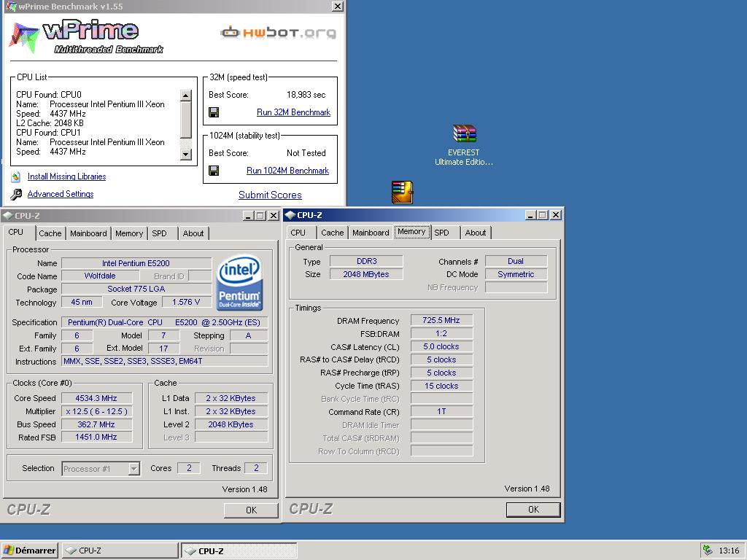Click the FSB:DRAM value 1:2

click(x=441, y=333)
